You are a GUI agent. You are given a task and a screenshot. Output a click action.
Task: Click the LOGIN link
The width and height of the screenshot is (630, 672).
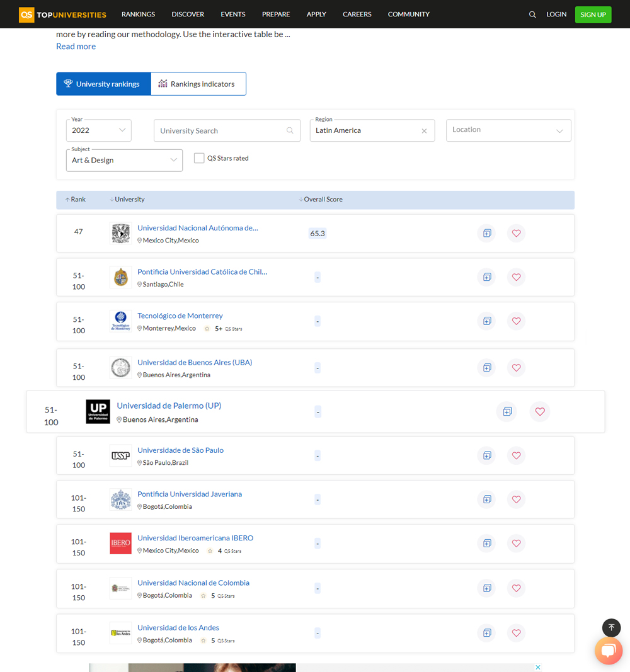(556, 14)
